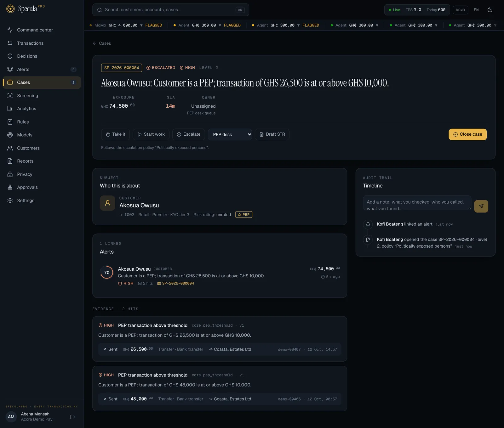
Task: Click the Specula logo icon
Action: (x=10, y=9)
